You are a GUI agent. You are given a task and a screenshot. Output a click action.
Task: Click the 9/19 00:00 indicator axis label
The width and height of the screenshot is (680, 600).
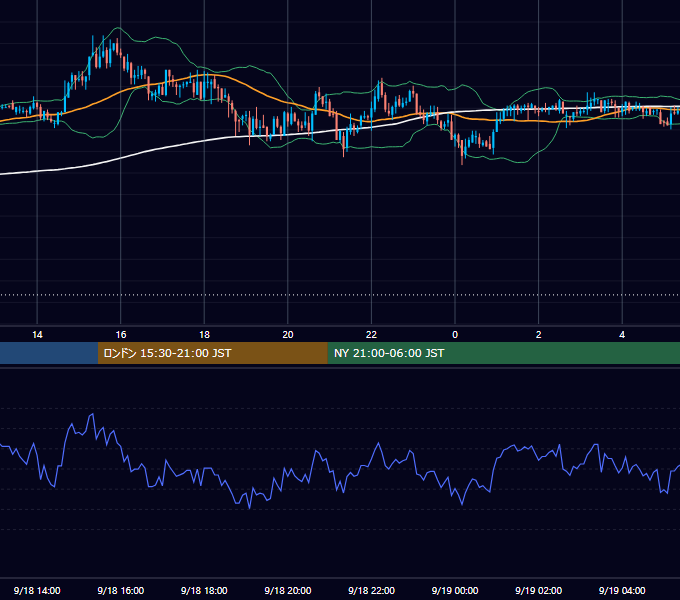[455, 590]
